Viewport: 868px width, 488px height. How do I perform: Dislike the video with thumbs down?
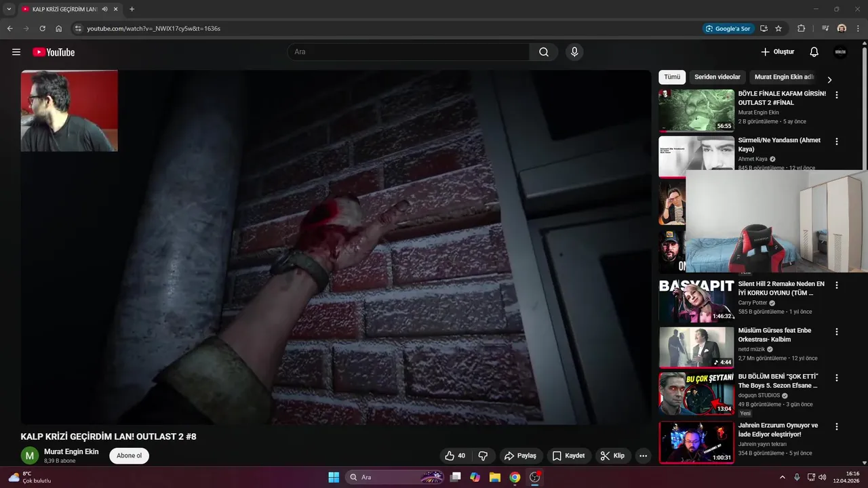pyautogui.click(x=484, y=456)
